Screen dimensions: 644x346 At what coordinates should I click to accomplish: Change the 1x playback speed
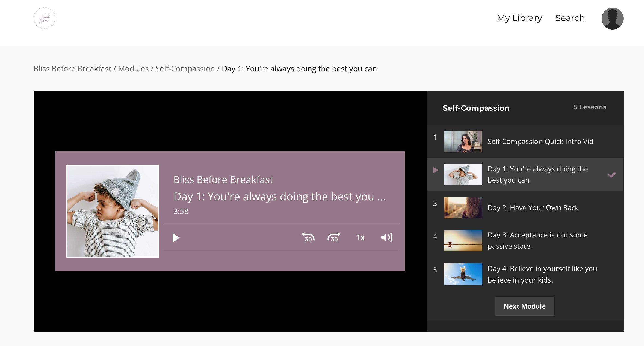(360, 237)
